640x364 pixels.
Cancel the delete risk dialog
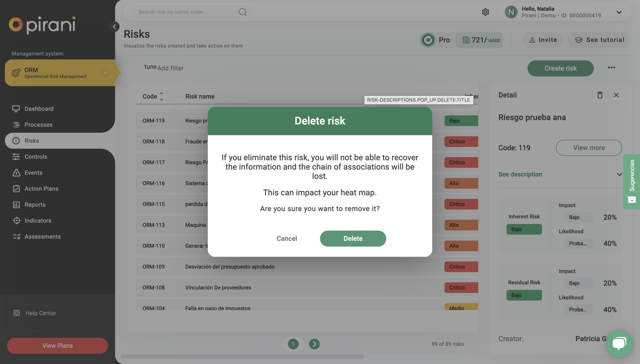pos(287,238)
